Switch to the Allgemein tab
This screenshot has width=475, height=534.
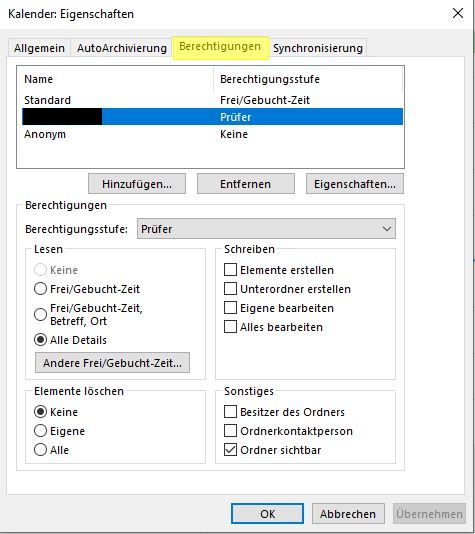[x=39, y=48]
